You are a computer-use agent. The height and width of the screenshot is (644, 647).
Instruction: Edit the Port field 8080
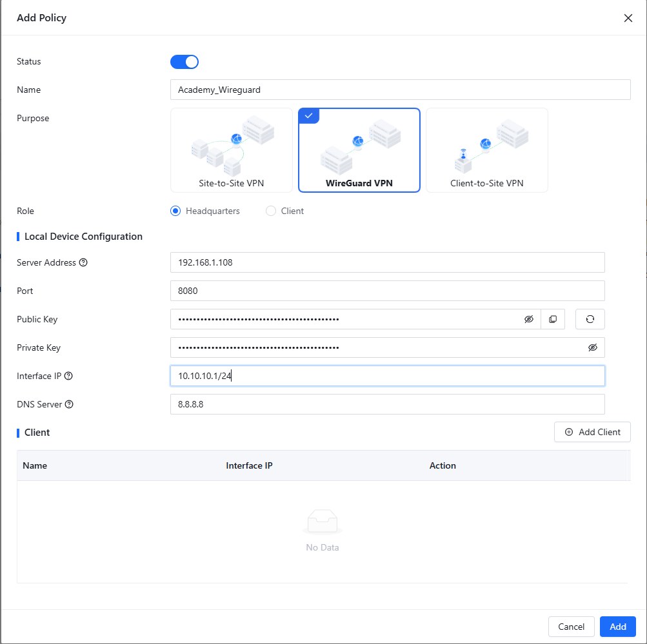(x=388, y=291)
